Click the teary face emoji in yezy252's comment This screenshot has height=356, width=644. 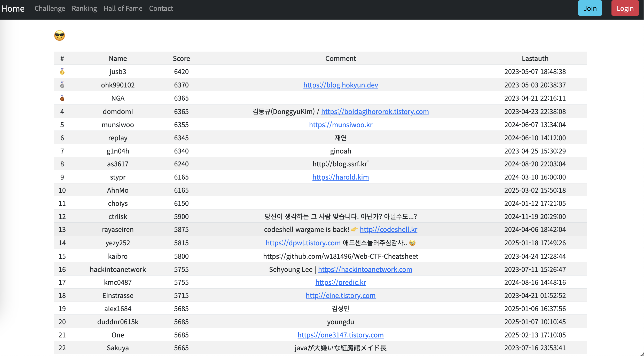tap(412, 243)
